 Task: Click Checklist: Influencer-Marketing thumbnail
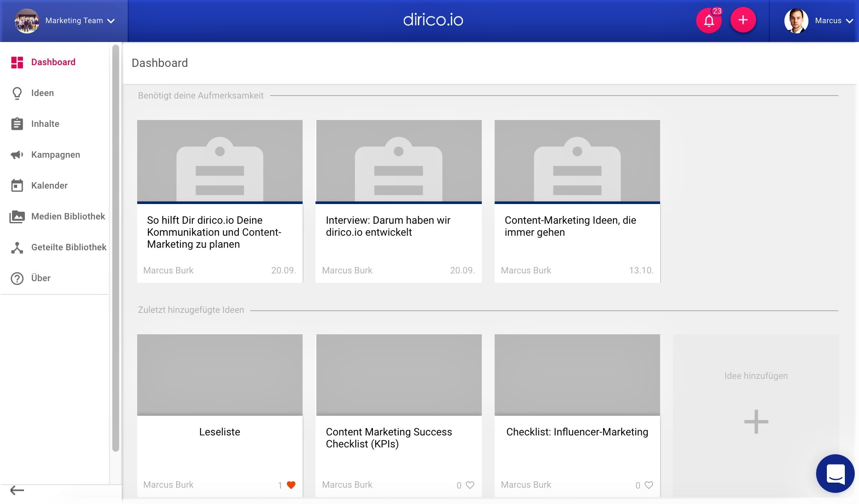577,375
